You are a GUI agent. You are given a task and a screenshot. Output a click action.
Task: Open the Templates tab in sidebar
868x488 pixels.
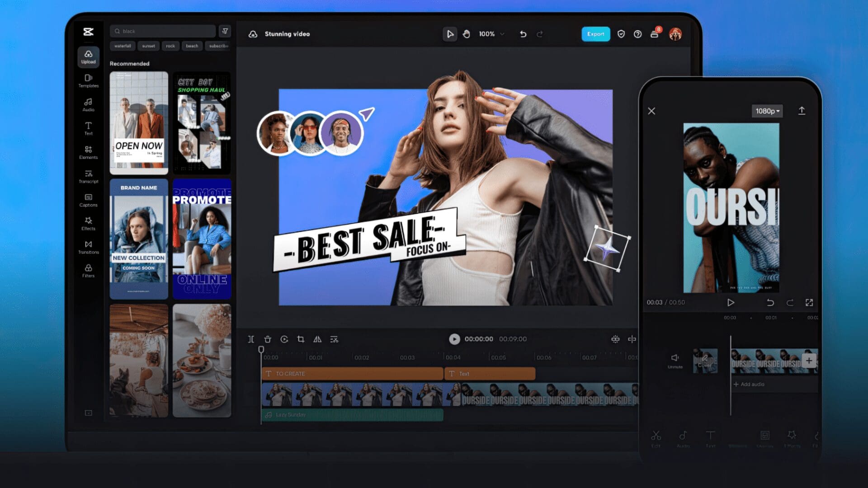coord(88,80)
